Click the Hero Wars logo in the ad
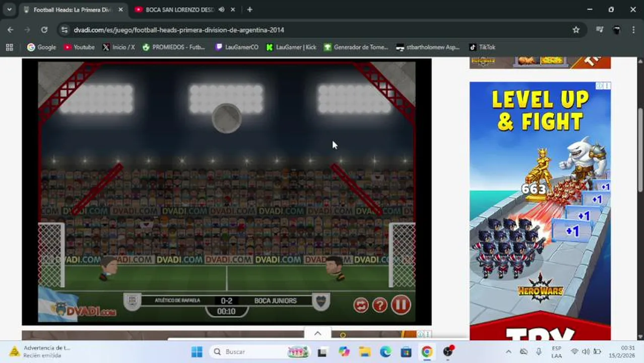 pyautogui.click(x=540, y=288)
